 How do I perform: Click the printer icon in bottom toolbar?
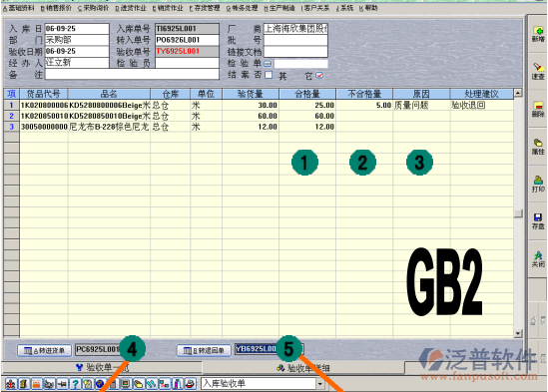point(190,384)
